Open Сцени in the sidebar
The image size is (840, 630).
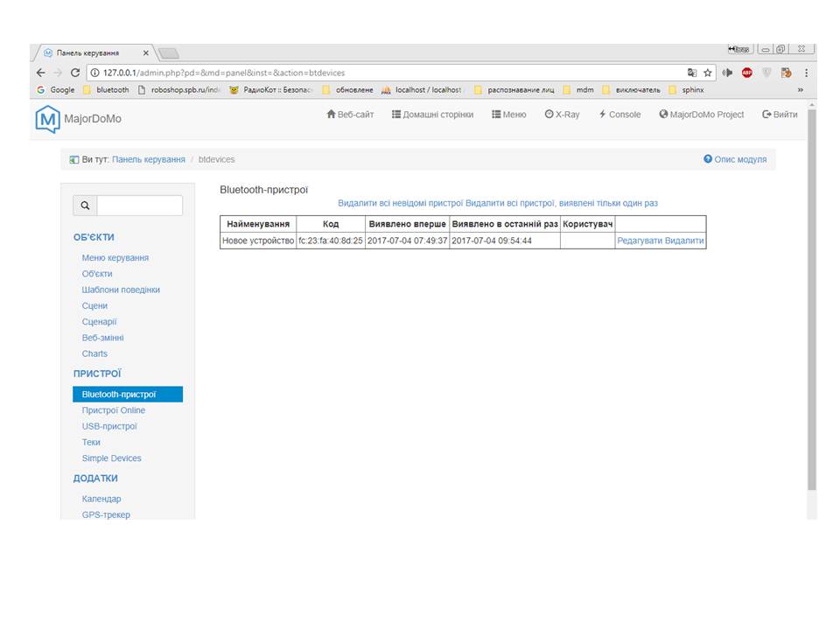point(94,306)
